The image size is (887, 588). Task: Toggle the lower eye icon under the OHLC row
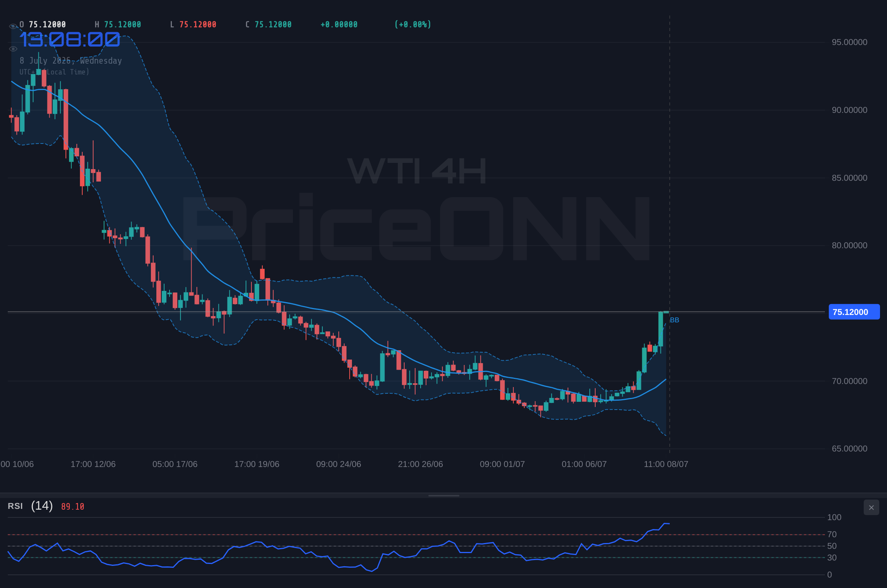tap(13, 49)
